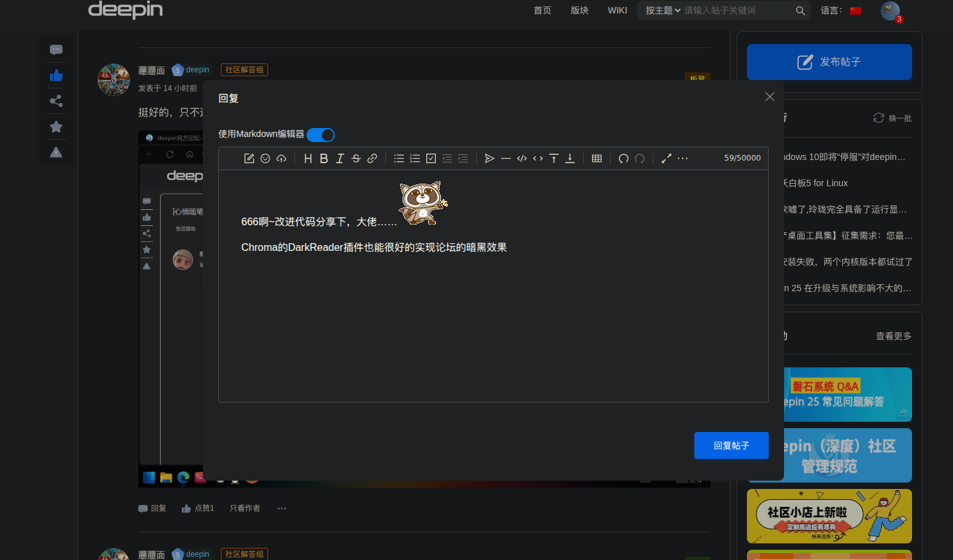953x560 pixels.
Task: Click the 发布帖子 button
Action: pos(829,62)
